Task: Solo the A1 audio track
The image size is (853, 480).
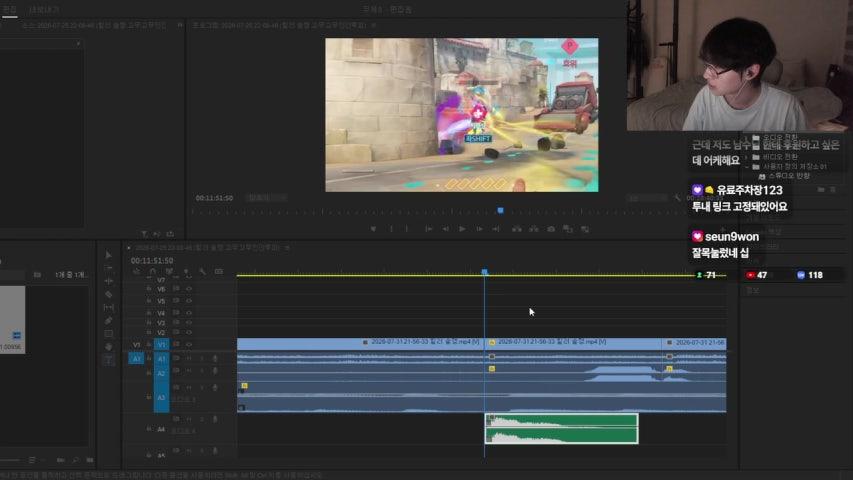Action: (202, 358)
